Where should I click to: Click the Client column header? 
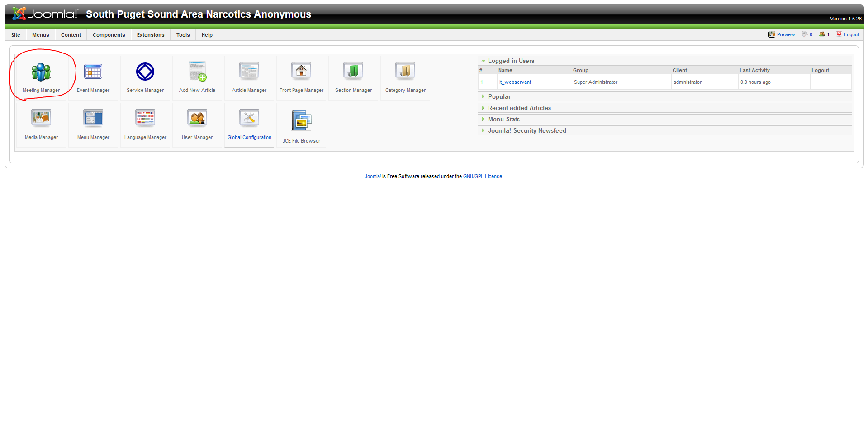point(680,70)
